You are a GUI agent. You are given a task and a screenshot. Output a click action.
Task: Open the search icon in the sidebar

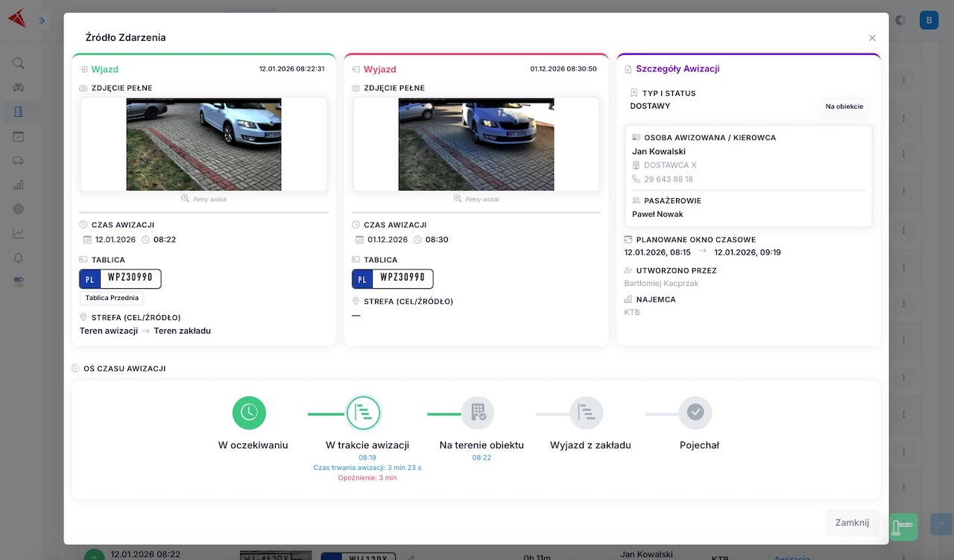(x=19, y=63)
